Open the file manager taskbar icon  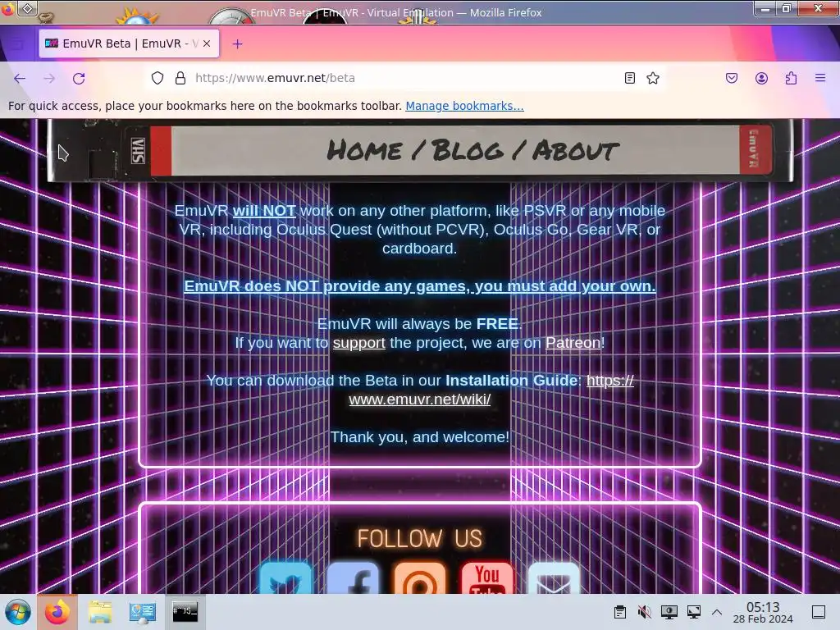[99, 612]
